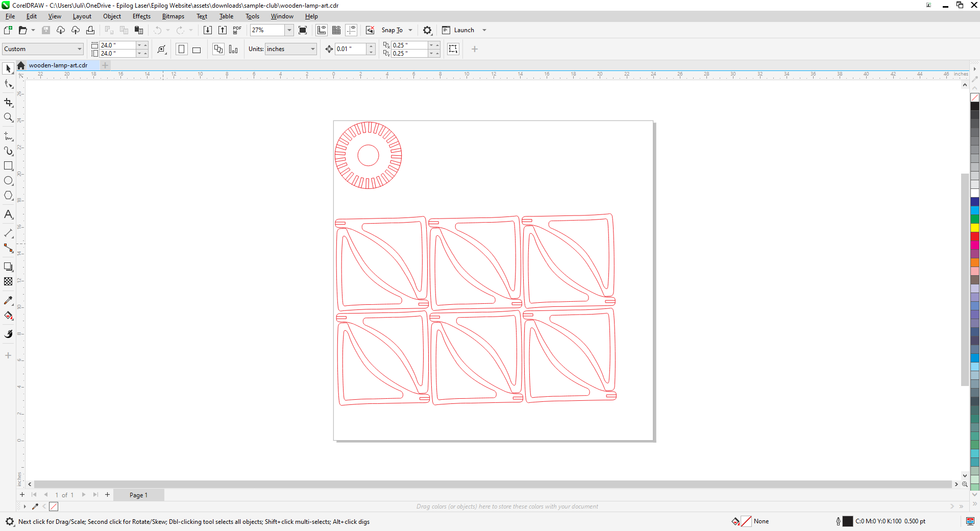Expand the Launch dropdown
This screenshot has width=980, height=531.
pyautogui.click(x=484, y=30)
